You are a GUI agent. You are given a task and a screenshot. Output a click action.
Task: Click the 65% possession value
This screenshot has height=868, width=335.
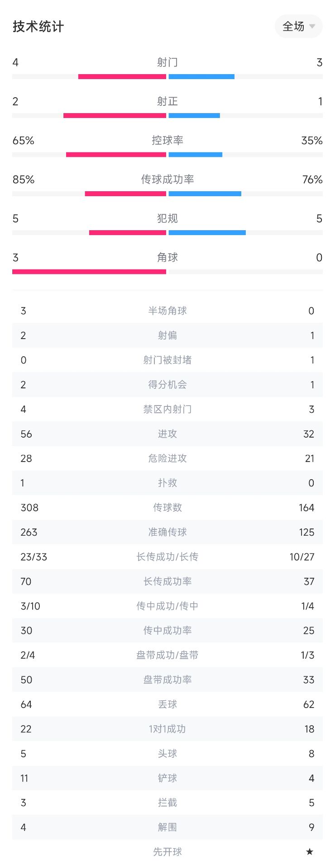click(x=24, y=141)
